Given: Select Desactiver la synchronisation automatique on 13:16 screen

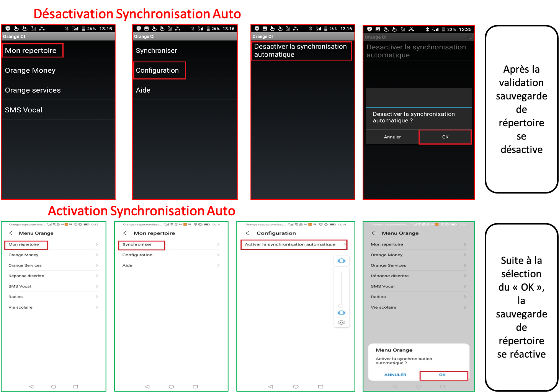Looking at the screenshot, I should tap(301, 51).
